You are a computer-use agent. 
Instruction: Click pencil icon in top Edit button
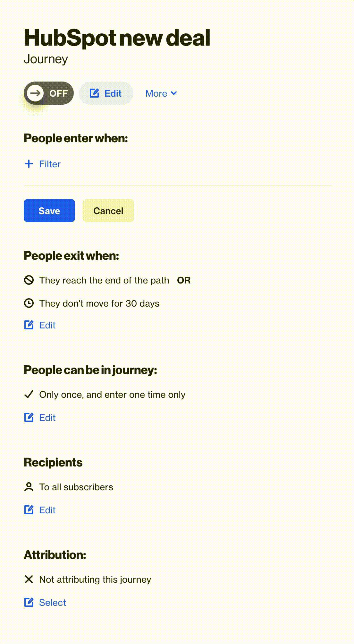[94, 93]
